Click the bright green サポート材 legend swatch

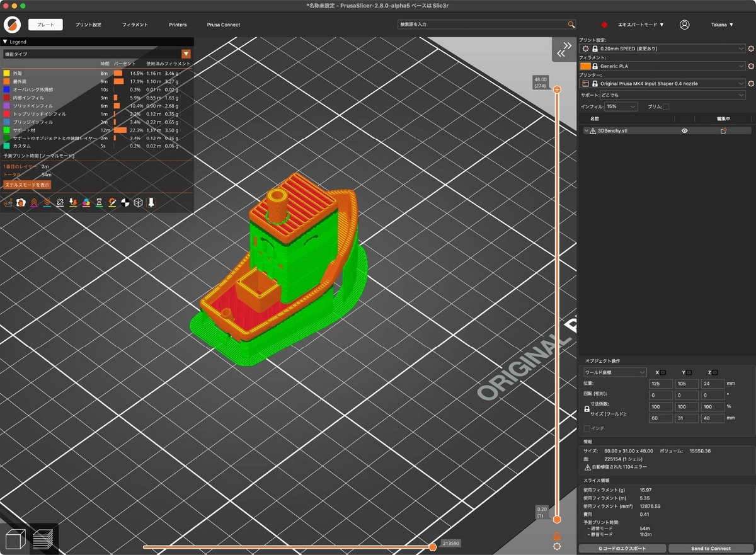click(6, 130)
